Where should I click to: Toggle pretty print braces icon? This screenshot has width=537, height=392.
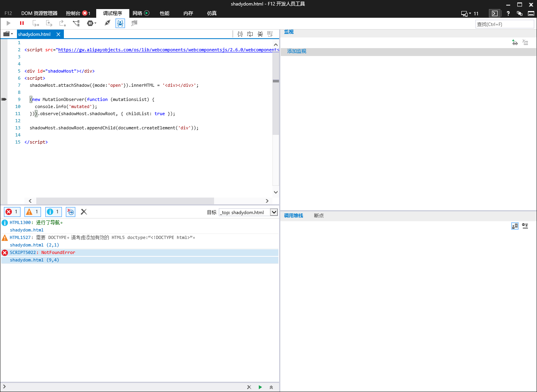[x=240, y=34]
